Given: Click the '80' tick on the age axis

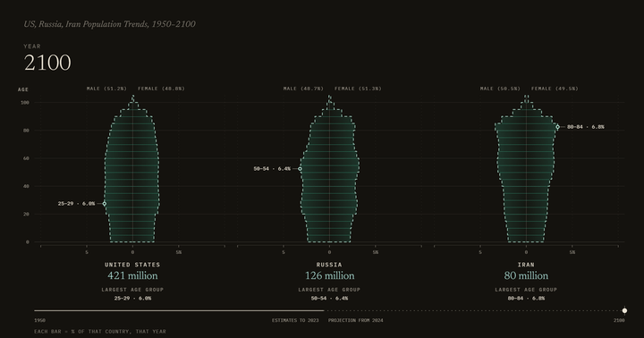Looking at the screenshot, I should click(x=26, y=131).
